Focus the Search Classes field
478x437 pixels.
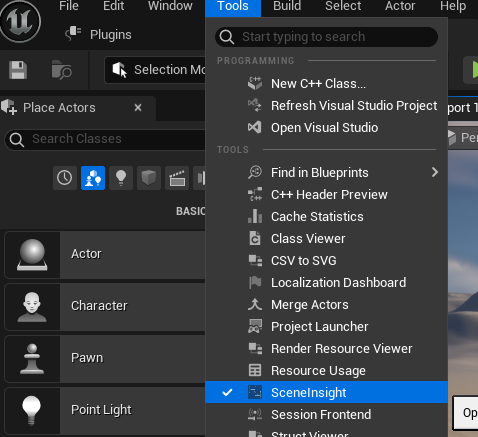[105, 139]
